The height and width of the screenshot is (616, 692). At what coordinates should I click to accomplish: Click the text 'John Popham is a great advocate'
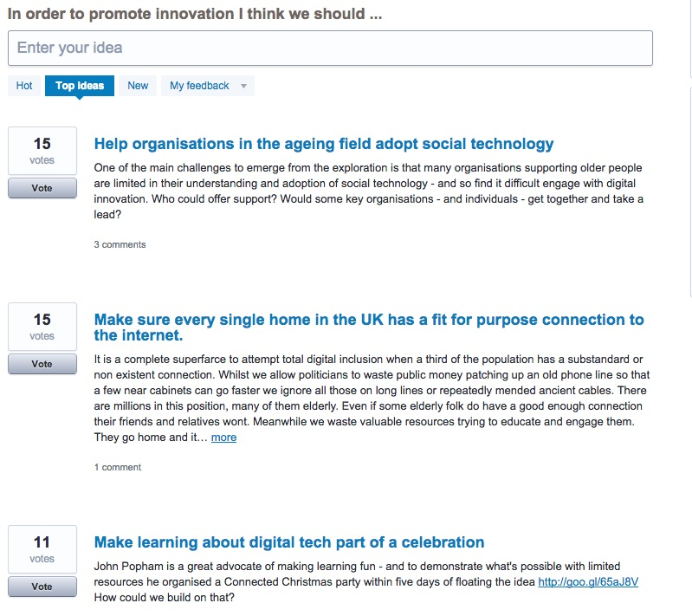pos(365,582)
